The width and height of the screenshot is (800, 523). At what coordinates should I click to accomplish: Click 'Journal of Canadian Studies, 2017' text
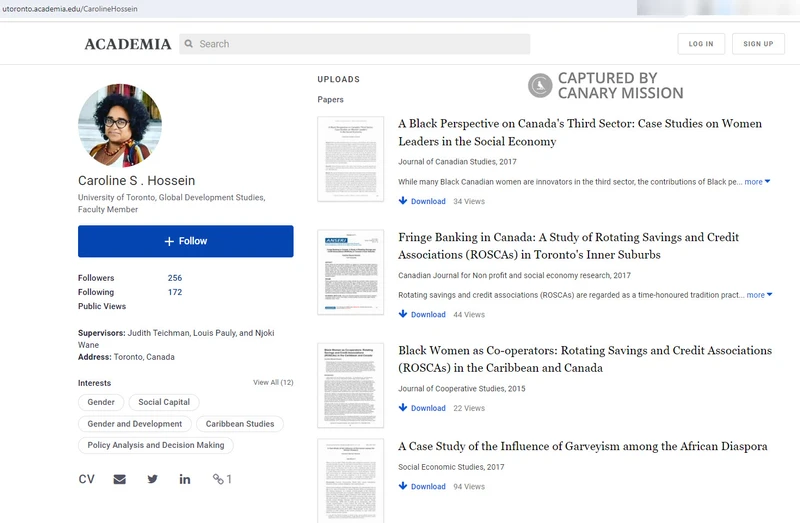[457, 162]
